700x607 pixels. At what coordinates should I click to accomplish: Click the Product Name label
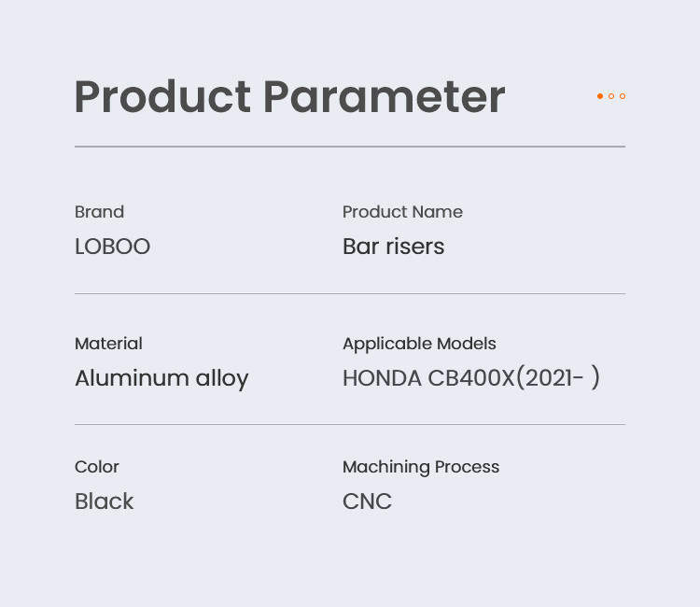(x=402, y=212)
